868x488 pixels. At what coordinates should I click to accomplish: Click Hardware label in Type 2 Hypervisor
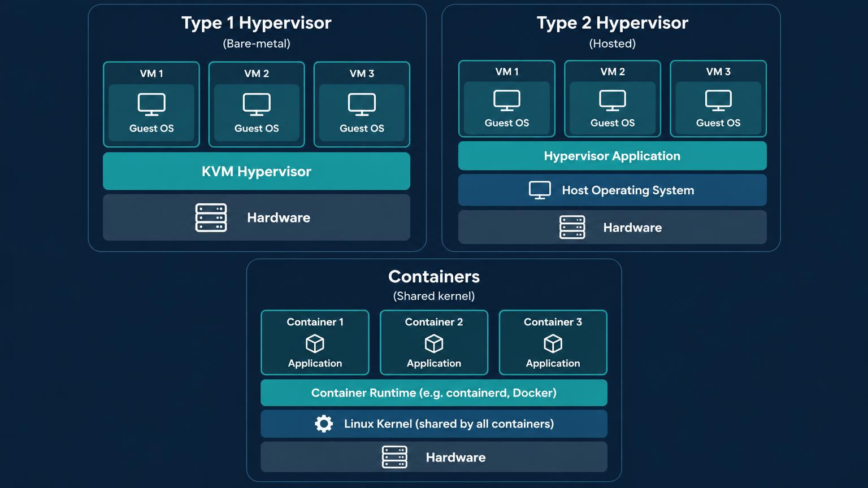coord(632,228)
